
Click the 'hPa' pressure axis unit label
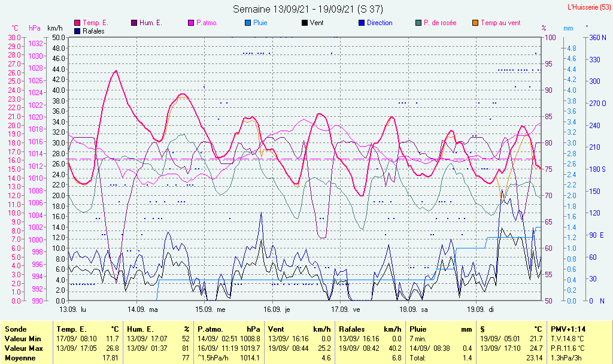35,28
